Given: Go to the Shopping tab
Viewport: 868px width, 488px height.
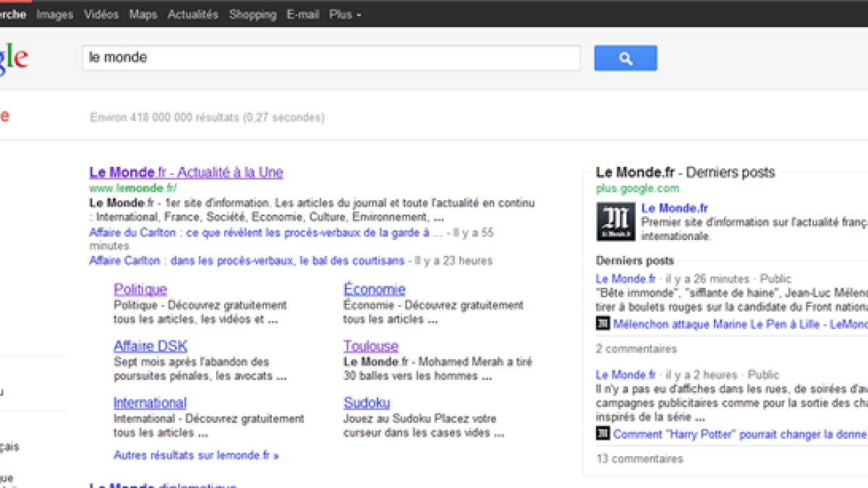Looking at the screenshot, I should [x=252, y=14].
